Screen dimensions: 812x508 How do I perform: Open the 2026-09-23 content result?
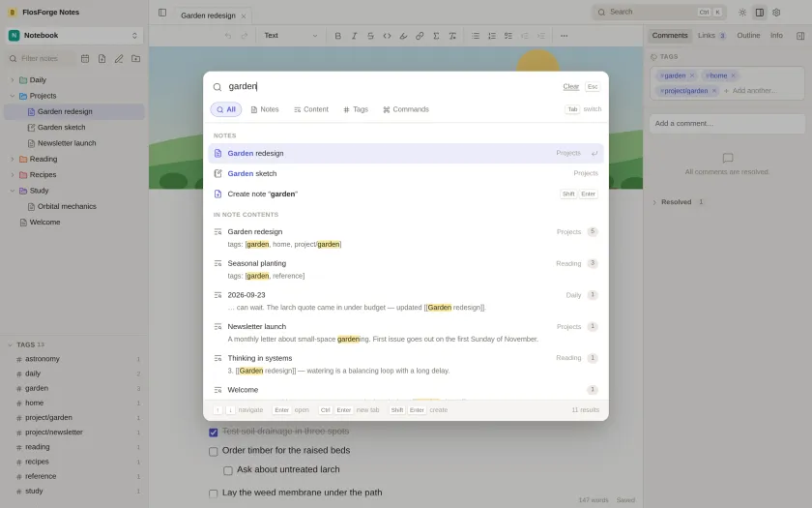[405, 301]
